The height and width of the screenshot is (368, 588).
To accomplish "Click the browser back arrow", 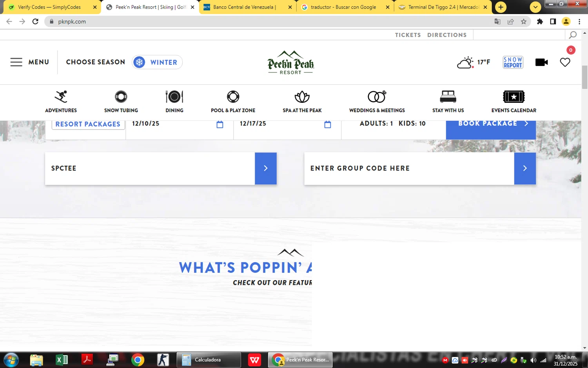I will point(9,22).
